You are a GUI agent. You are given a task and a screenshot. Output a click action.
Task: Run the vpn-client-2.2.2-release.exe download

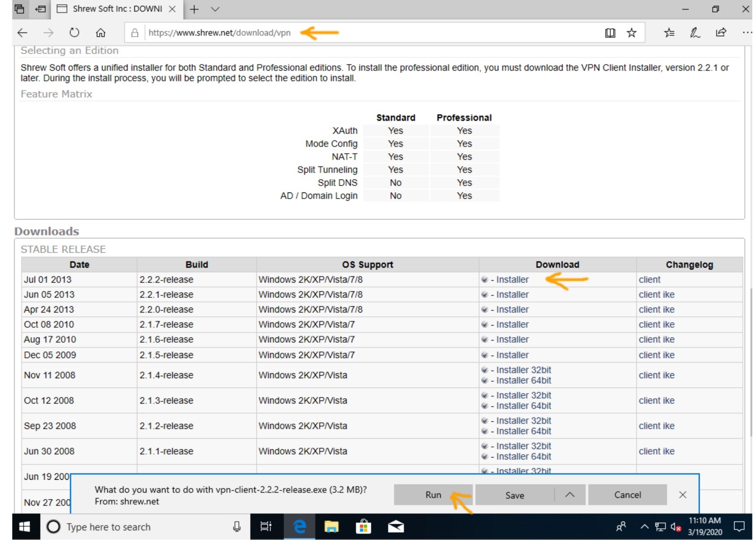tap(433, 495)
